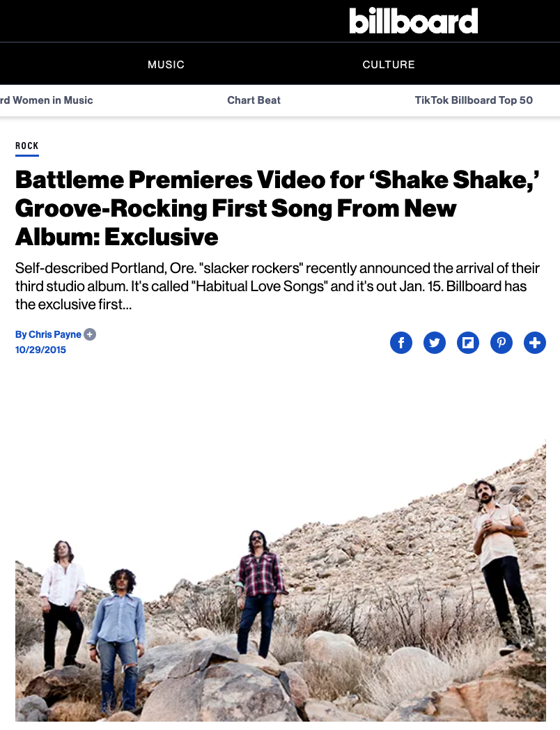The image size is (560, 730).
Task: Click the Battleme article headline
Action: 277,208
